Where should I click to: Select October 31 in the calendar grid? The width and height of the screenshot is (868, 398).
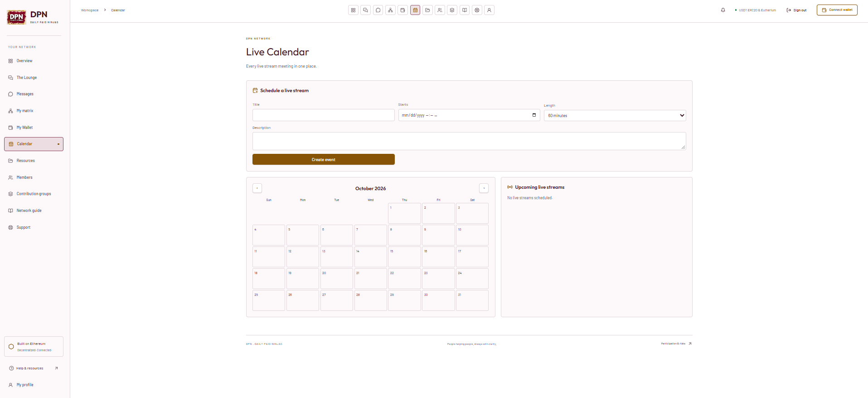(472, 300)
